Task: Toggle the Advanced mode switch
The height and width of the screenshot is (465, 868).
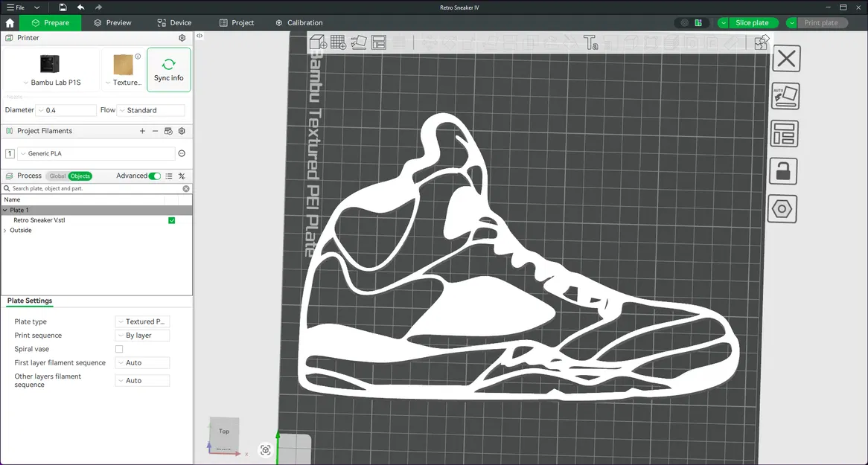Action: coord(154,176)
